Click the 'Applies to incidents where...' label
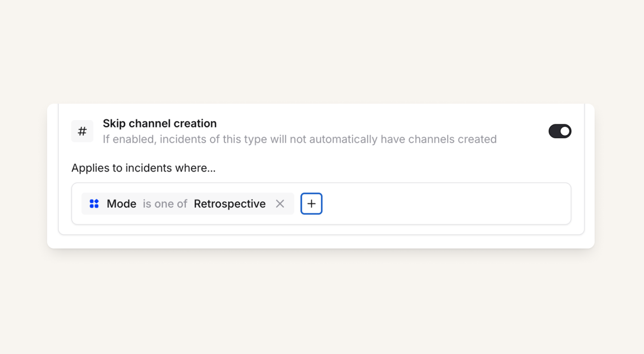 tap(143, 168)
